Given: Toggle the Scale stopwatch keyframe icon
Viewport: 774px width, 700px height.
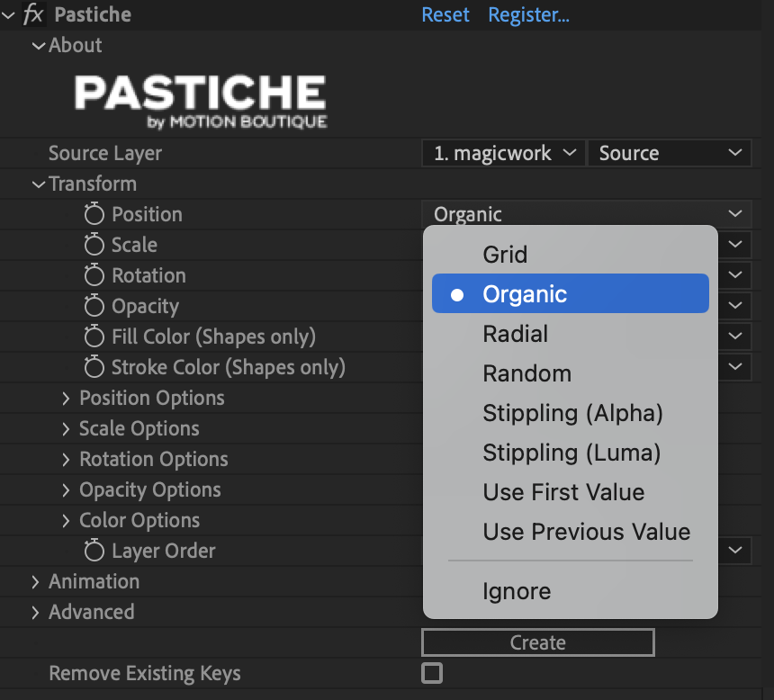Looking at the screenshot, I should (94, 245).
